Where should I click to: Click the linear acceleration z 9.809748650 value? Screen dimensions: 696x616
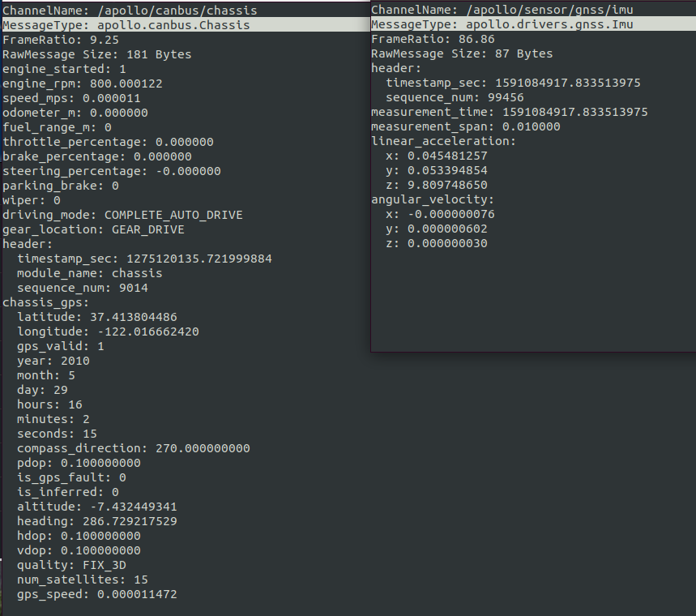pos(447,185)
